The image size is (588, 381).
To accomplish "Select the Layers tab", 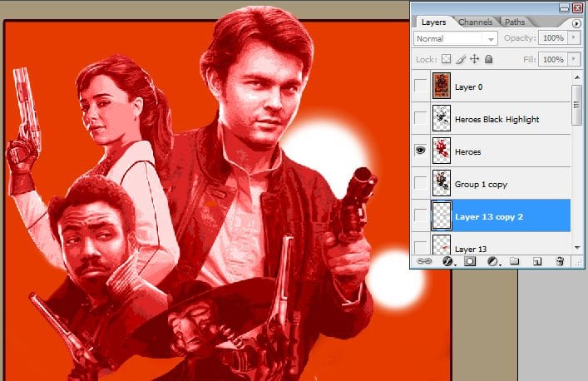I will click(x=433, y=22).
